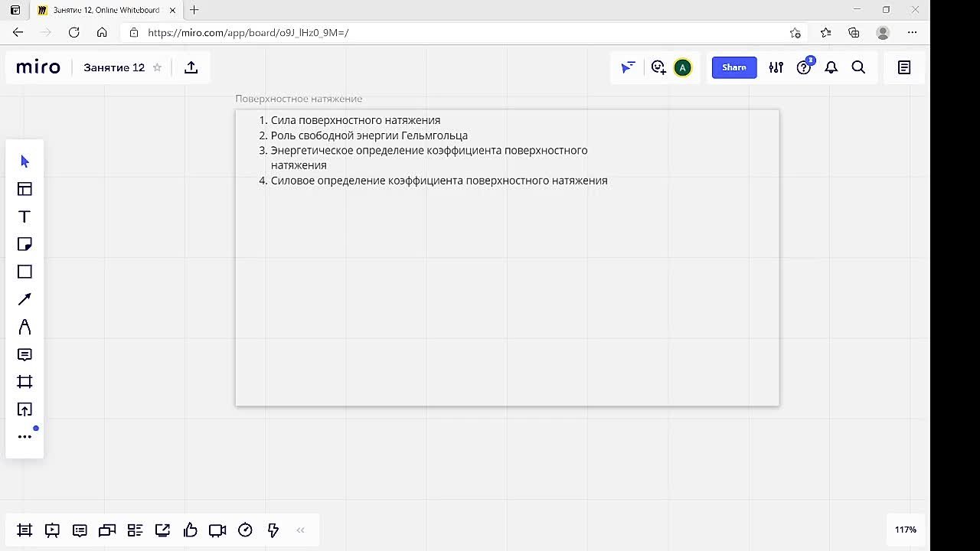Select the Frame tool in left toolbar
980x551 pixels.
point(24,382)
